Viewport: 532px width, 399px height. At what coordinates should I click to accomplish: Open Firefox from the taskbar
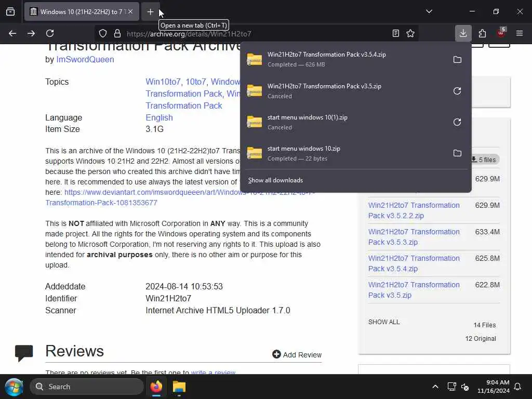point(156,387)
